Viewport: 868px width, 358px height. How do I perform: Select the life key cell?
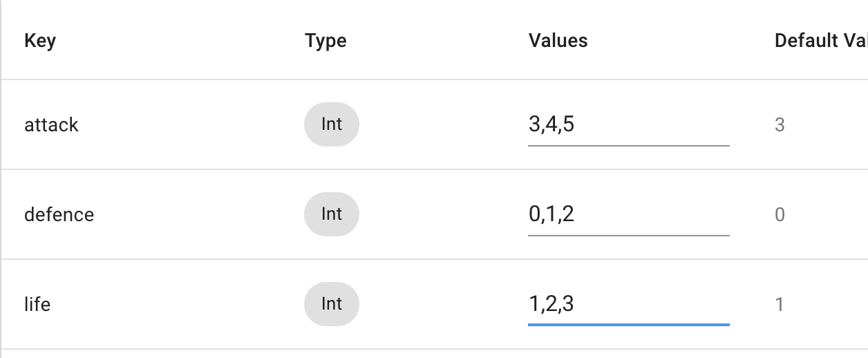pyautogui.click(x=37, y=304)
